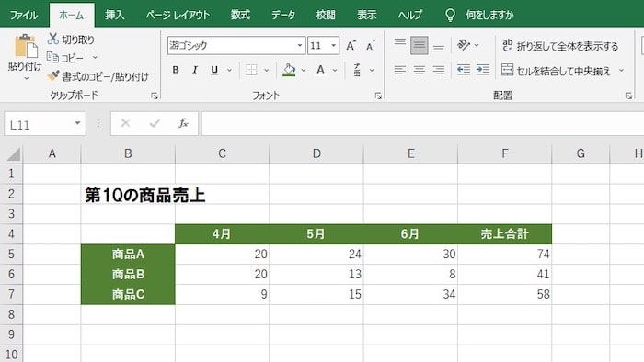Click the 何をしますか search box

coord(489,16)
